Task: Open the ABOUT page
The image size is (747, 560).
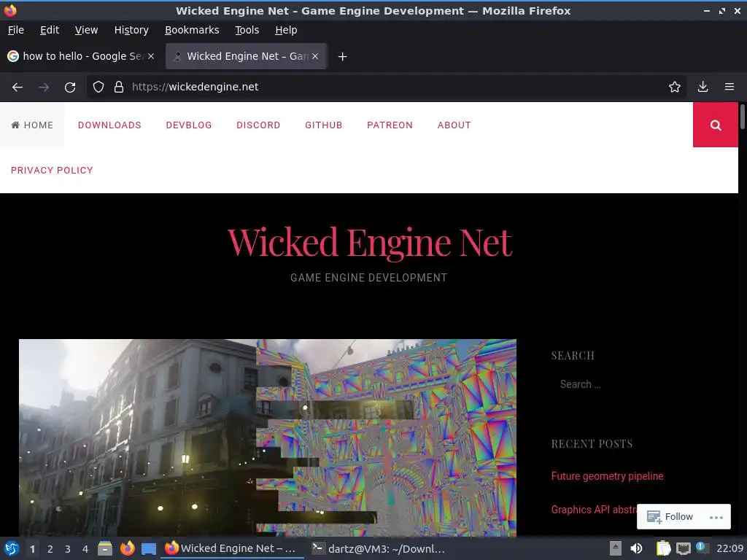Action: [x=454, y=125]
